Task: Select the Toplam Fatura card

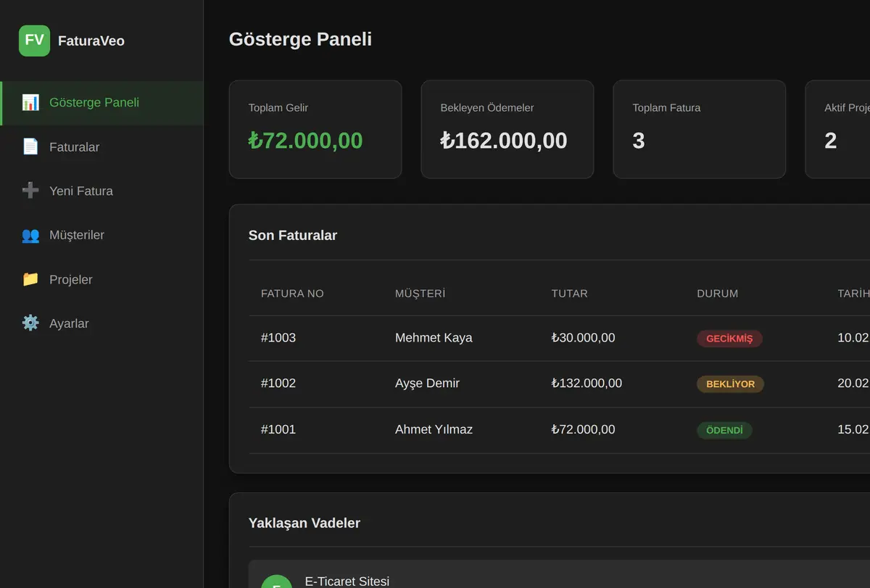Action: 700,129
